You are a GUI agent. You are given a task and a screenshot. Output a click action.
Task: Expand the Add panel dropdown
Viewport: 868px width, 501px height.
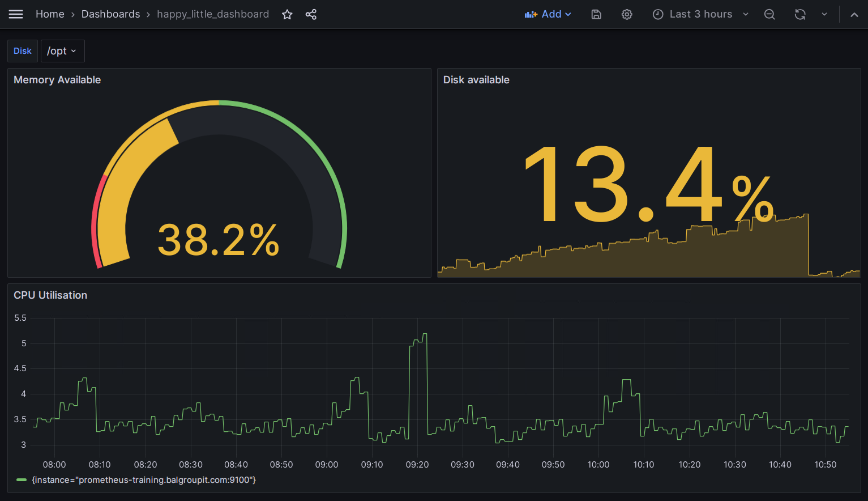(x=548, y=14)
